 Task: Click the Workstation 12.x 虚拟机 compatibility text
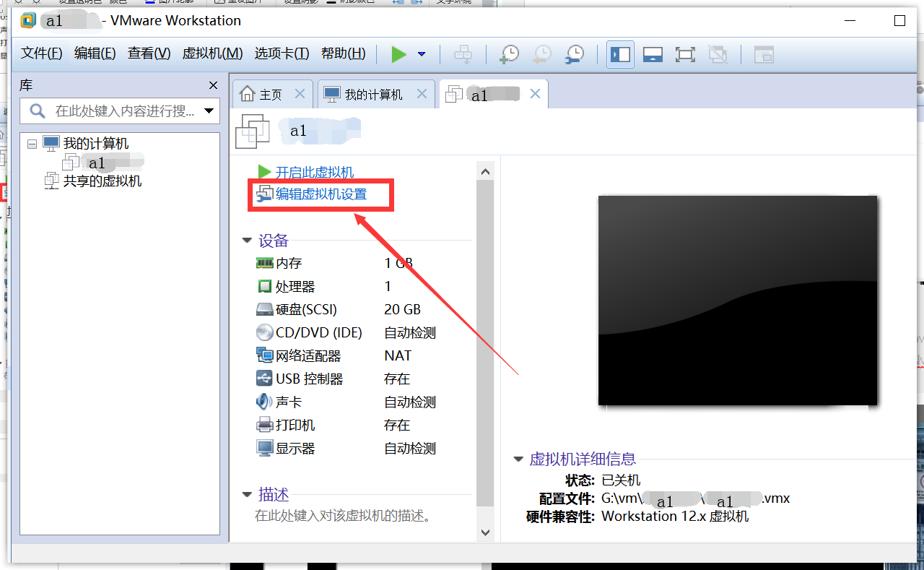coord(675,517)
